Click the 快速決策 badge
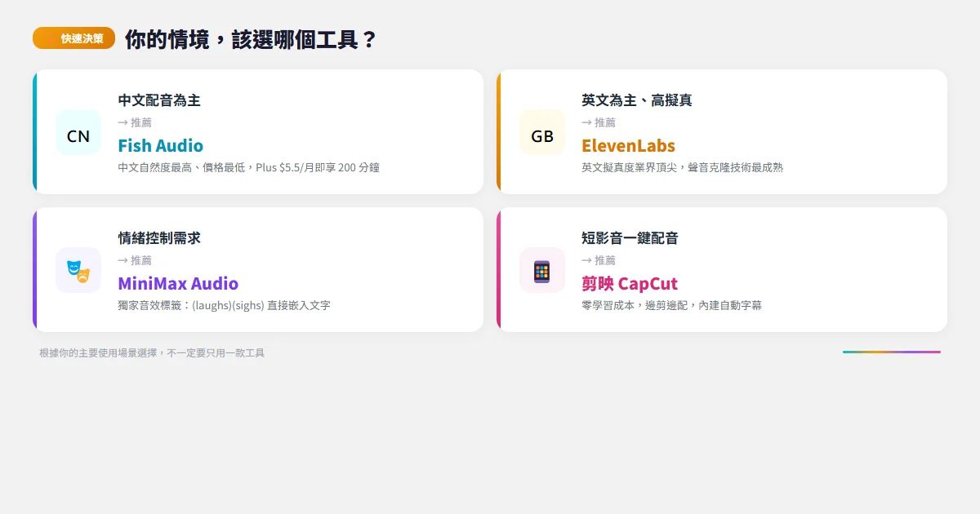Viewport: 980px width, 514px height. 73,38
